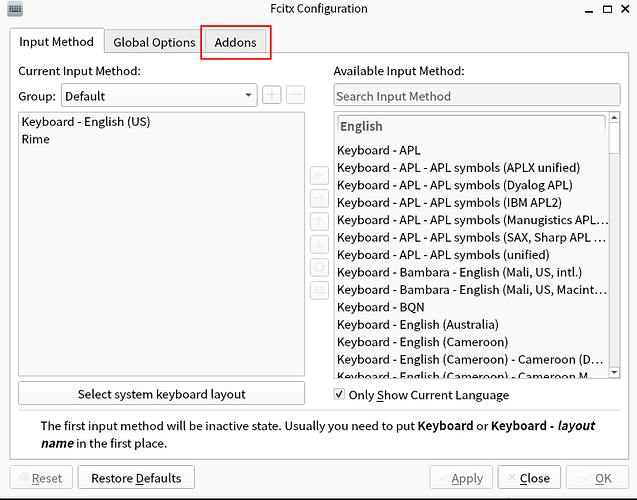Uncheck Only Show Current Language
637x500 pixels.
pyautogui.click(x=340, y=394)
